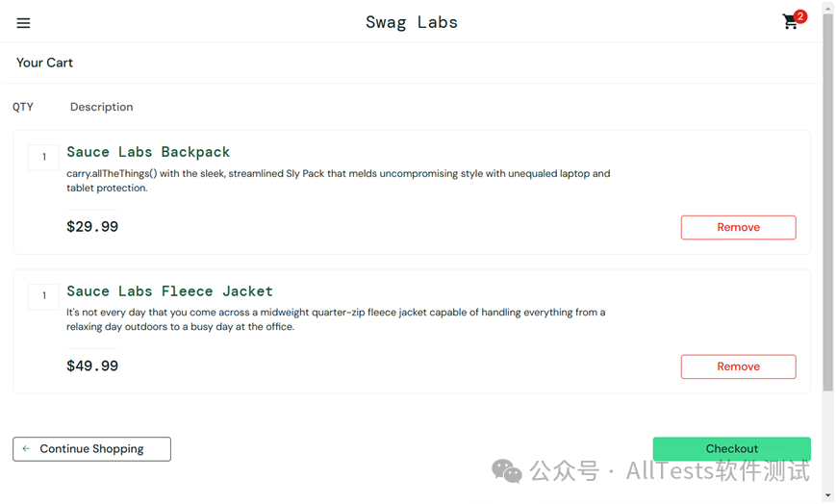Open the hamburger menu icon
This screenshot has height=504, width=836.
(23, 23)
